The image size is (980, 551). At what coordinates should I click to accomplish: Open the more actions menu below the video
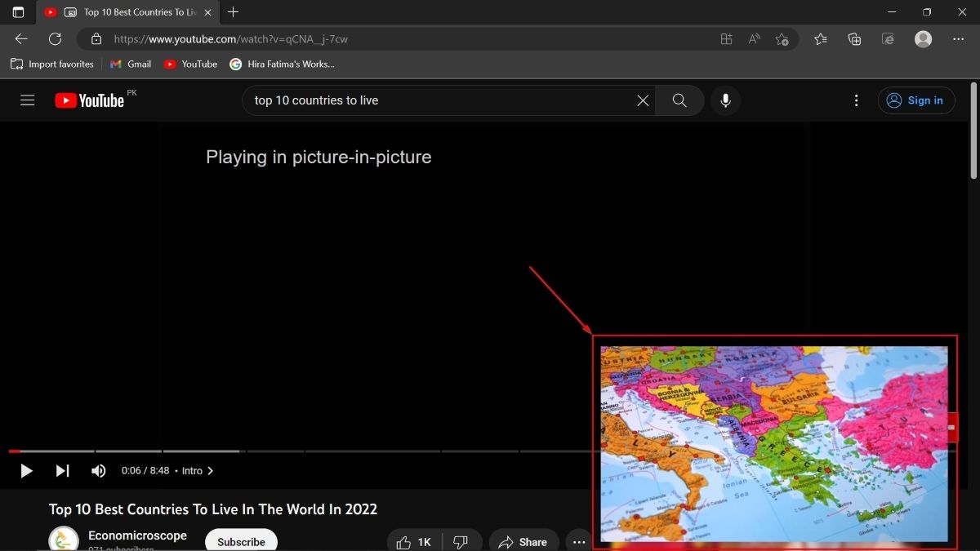tap(578, 541)
